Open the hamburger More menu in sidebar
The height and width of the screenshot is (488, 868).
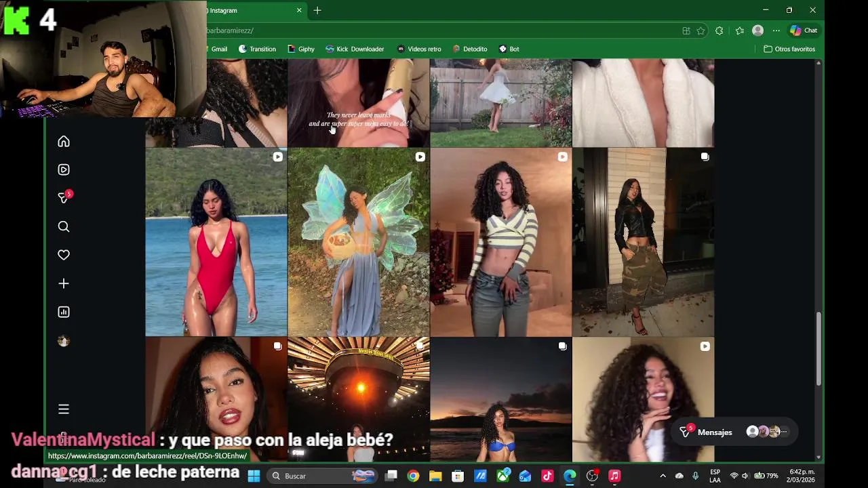tap(64, 409)
